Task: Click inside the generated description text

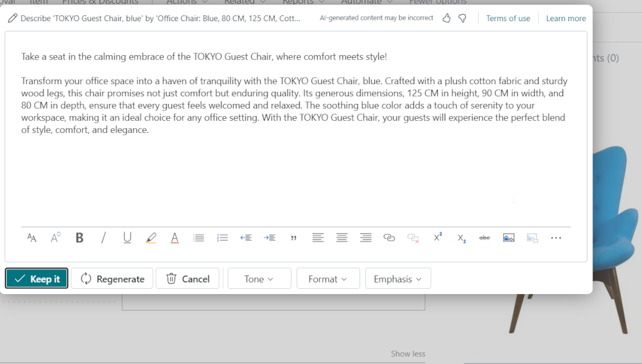Action: click(294, 105)
